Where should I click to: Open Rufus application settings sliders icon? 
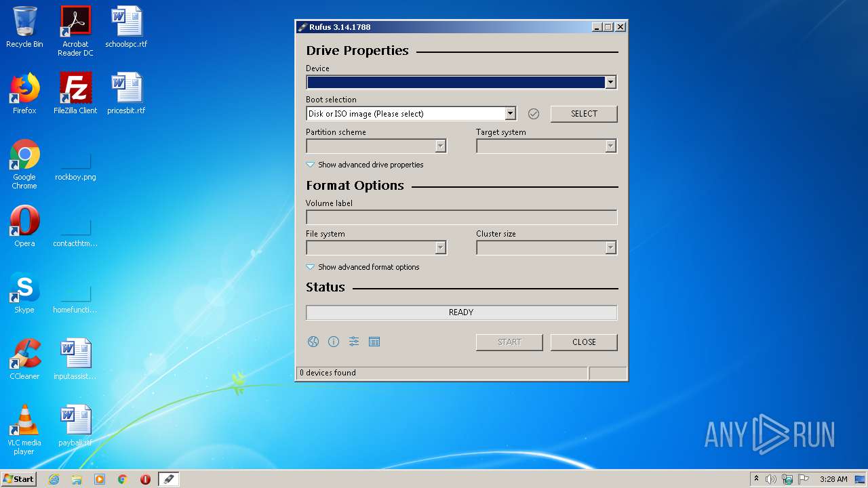(354, 342)
